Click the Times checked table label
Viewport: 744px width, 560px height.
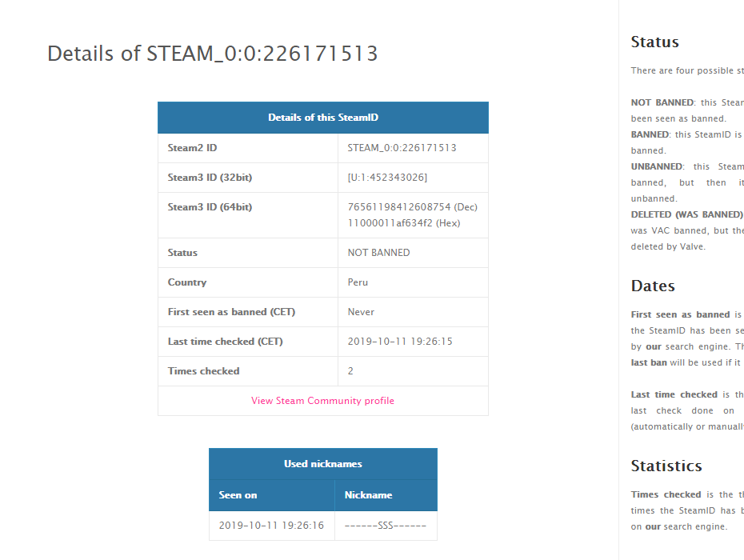click(x=203, y=371)
